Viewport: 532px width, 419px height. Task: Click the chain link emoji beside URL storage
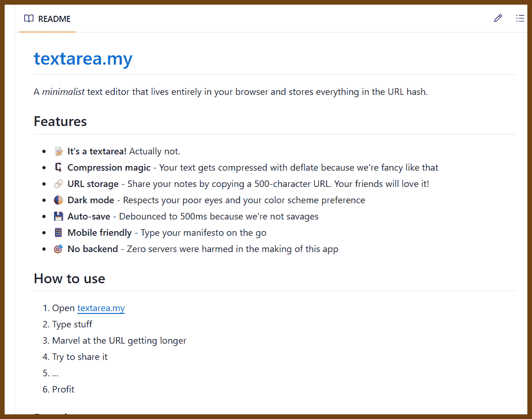coord(58,184)
